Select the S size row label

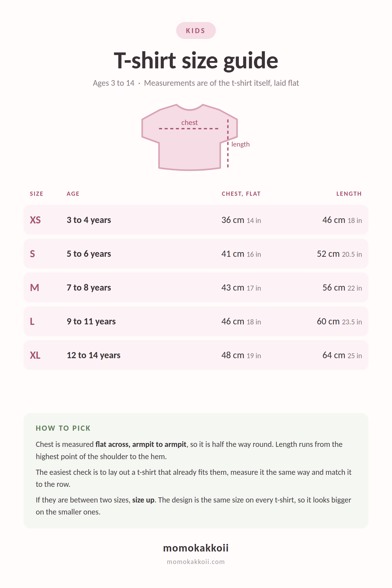33,254
